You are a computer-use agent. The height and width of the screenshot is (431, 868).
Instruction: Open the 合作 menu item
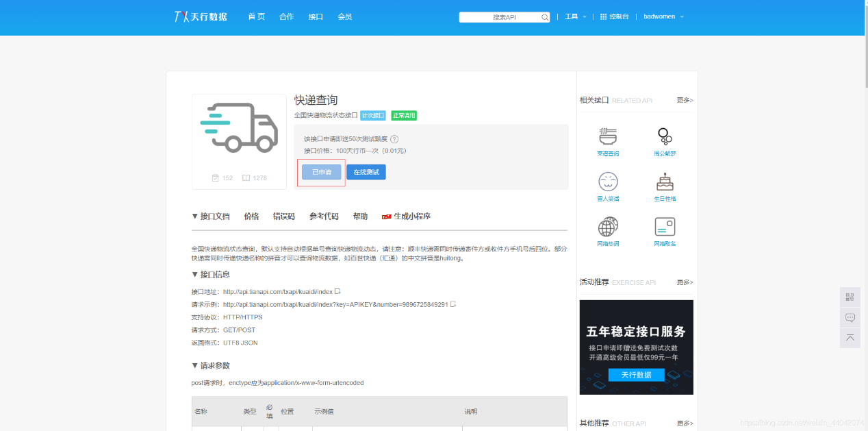pos(286,16)
